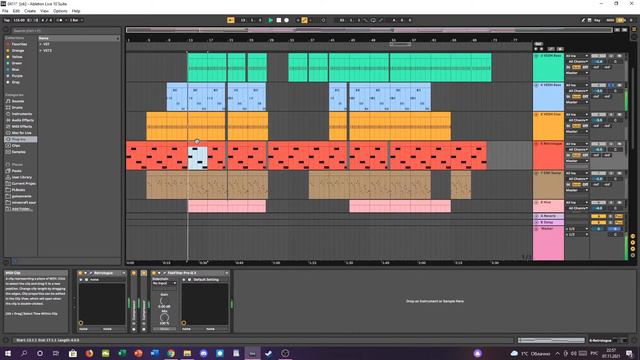The image size is (640, 360).
Task: Select the Green collection label
Action: pyautogui.click(x=17, y=63)
